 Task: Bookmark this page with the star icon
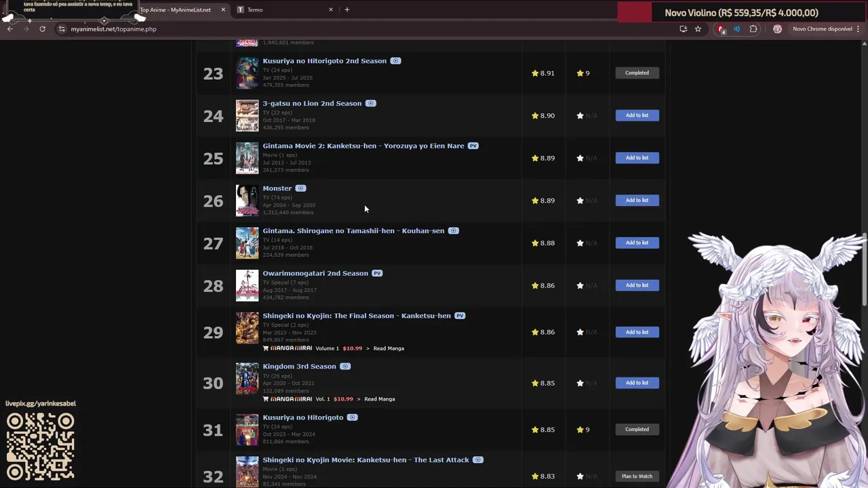click(698, 29)
